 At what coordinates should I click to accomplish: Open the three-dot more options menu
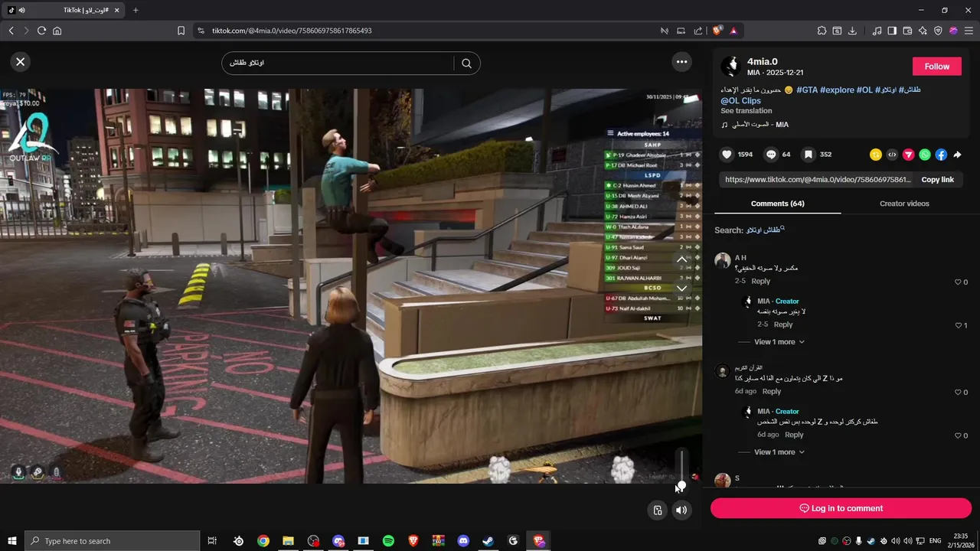coord(681,62)
